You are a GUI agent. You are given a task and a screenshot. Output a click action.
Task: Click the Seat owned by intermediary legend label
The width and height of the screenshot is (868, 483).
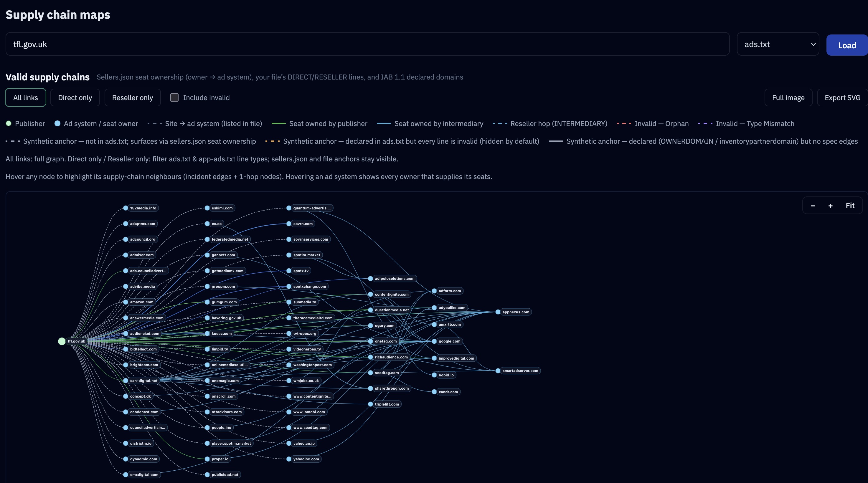[439, 124]
